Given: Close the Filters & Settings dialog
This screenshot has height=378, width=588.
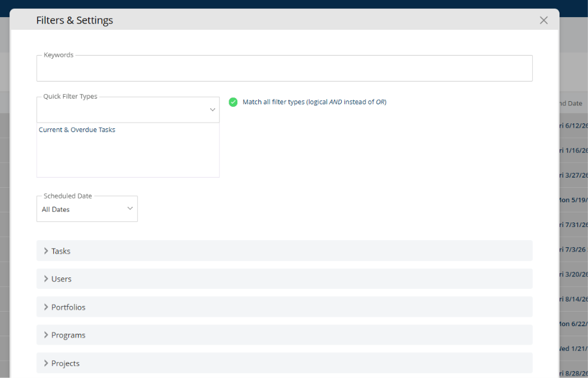Looking at the screenshot, I should [x=543, y=20].
